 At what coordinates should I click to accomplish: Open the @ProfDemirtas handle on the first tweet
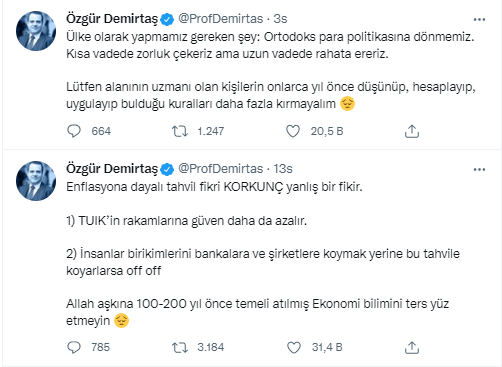click(x=221, y=19)
